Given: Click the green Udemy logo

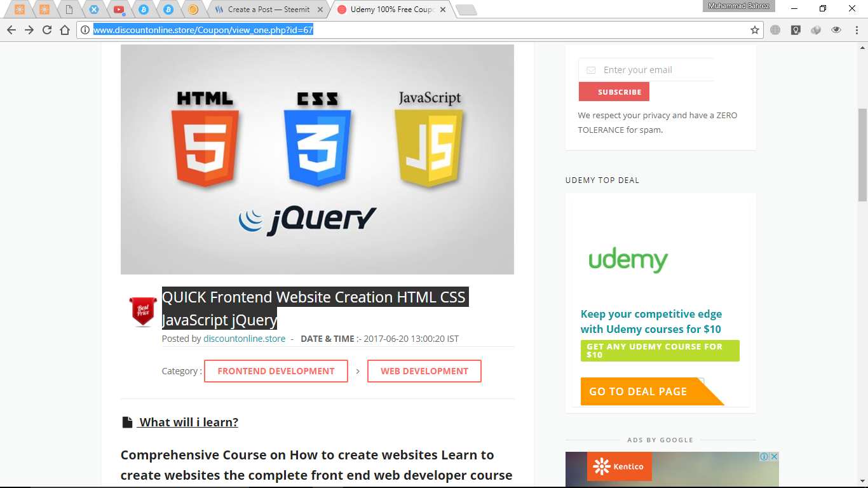Looking at the screenshot, I should coord(628,259).
